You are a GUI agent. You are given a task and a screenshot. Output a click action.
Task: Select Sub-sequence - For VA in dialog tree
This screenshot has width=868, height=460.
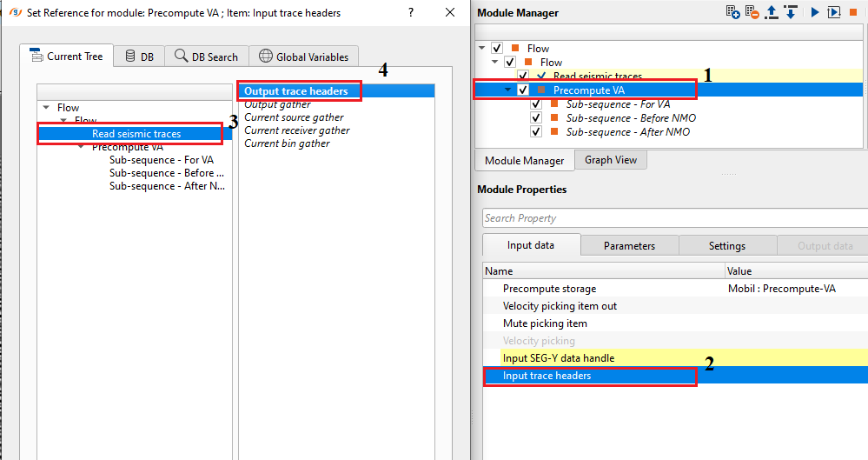point(161,160)
